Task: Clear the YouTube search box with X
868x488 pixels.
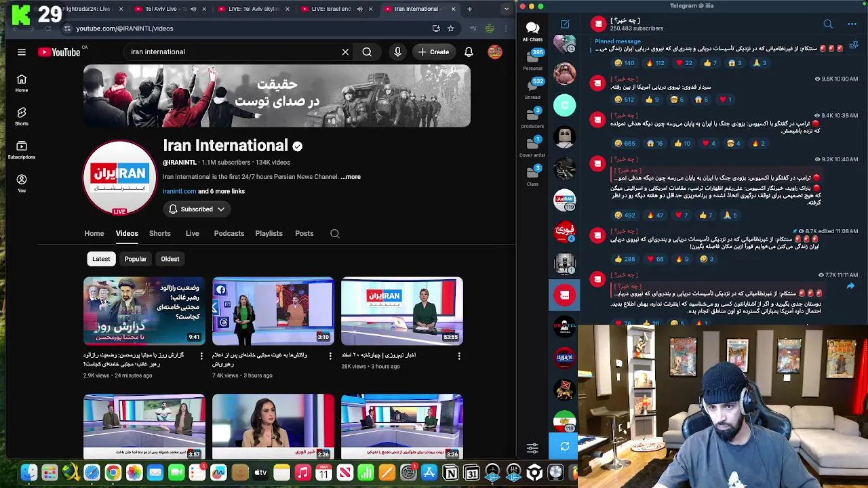Action: click(x=345, y=52)
